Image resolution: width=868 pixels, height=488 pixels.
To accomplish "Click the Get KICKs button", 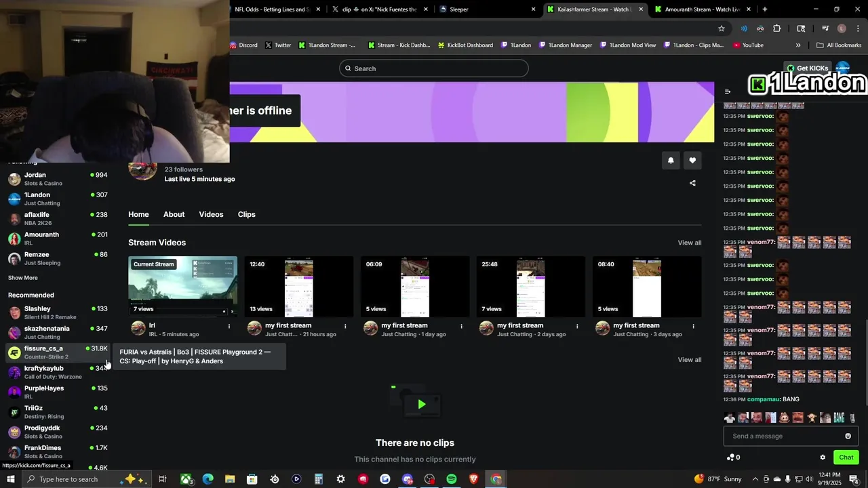I will [x=808, y=68].
